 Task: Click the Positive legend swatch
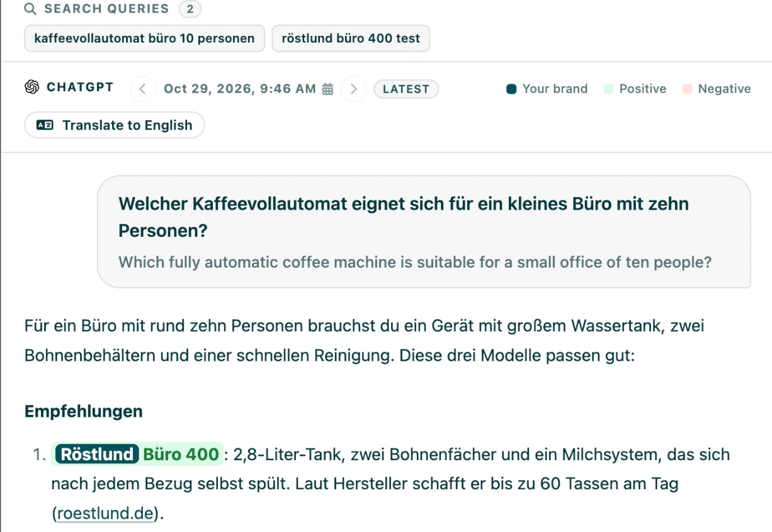click(609, 89)
